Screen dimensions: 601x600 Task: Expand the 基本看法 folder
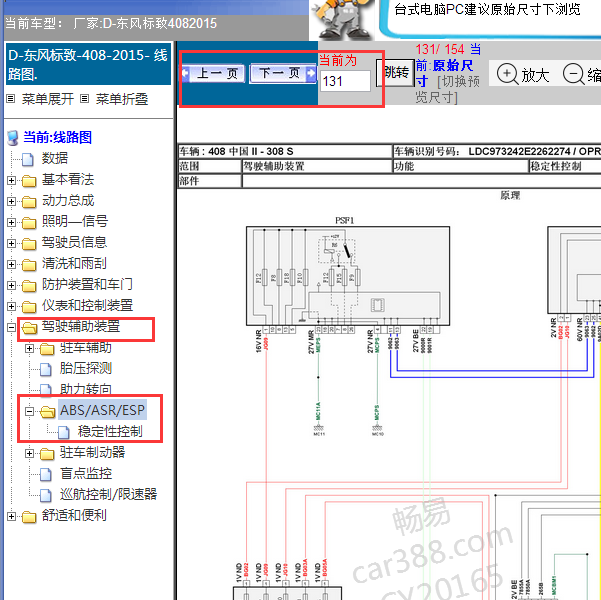[11, 180]
